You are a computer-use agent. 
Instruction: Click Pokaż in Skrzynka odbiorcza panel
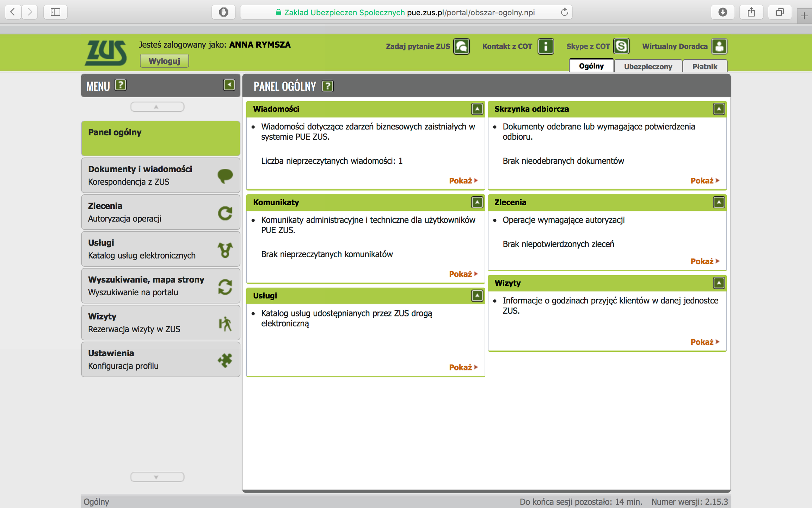point(705,181)
